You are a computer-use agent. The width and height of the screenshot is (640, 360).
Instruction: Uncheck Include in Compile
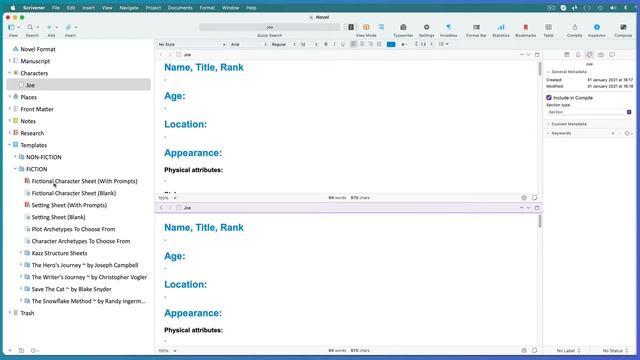(x=549, y=98)
